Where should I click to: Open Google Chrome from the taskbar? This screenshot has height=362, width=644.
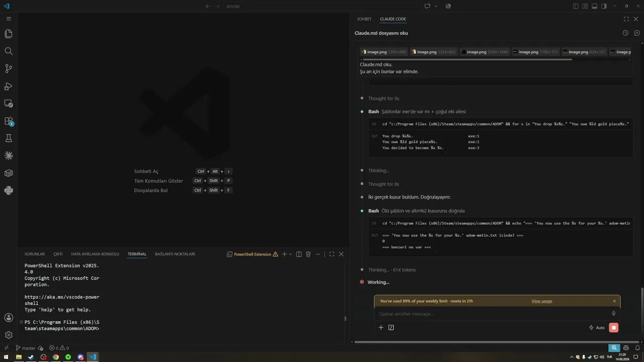[56, 357]
